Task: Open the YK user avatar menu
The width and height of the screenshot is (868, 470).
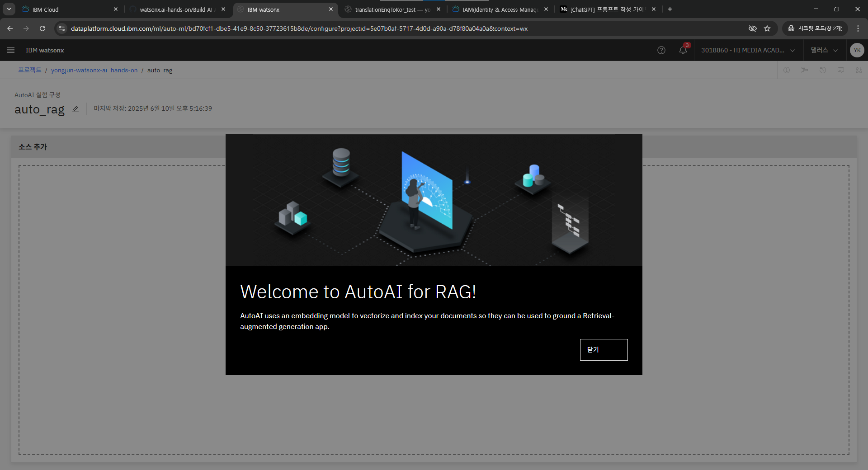Action: click(857, 50)
